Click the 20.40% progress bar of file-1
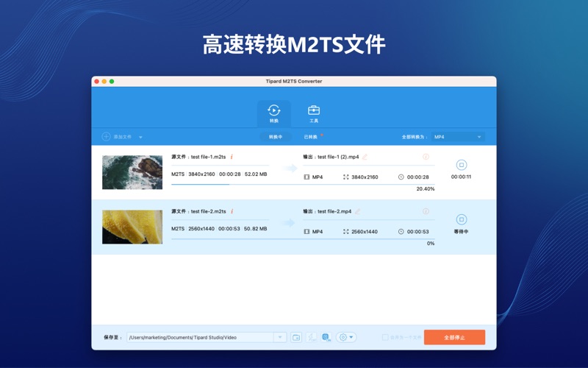The image size is (588, 368). 303,185
